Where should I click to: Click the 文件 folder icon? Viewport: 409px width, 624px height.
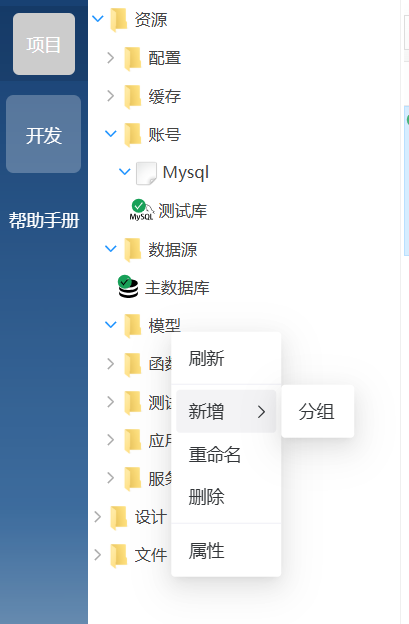pos(119,555)
